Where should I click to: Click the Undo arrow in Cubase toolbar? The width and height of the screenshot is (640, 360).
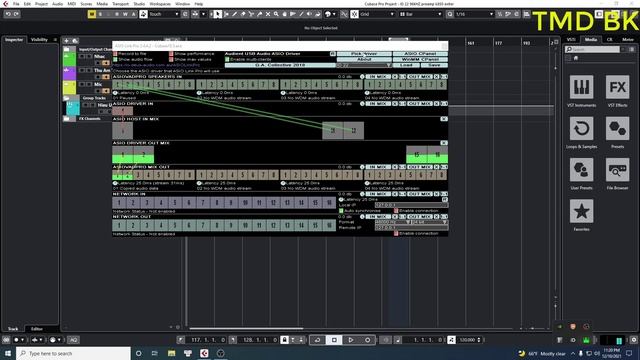point(8,14)
